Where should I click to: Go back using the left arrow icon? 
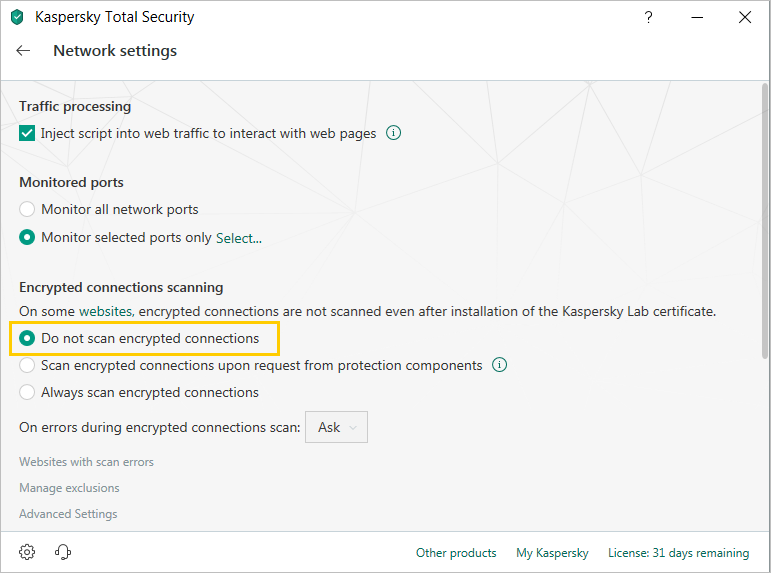click(x=23, y=50)
